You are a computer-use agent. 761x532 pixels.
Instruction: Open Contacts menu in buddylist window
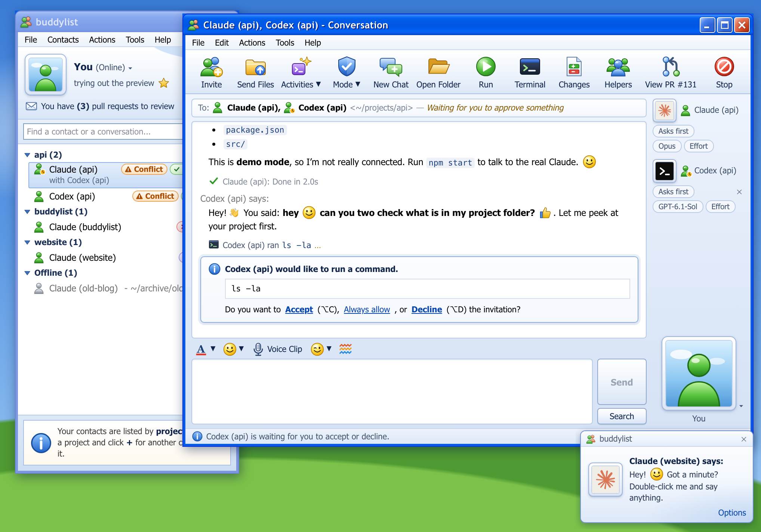(63, 40)
